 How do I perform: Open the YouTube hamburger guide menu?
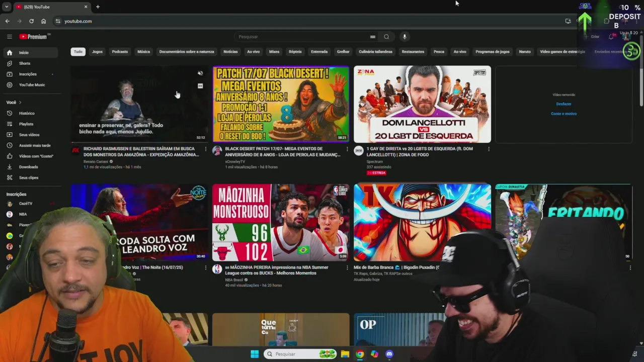pos(9,37)
